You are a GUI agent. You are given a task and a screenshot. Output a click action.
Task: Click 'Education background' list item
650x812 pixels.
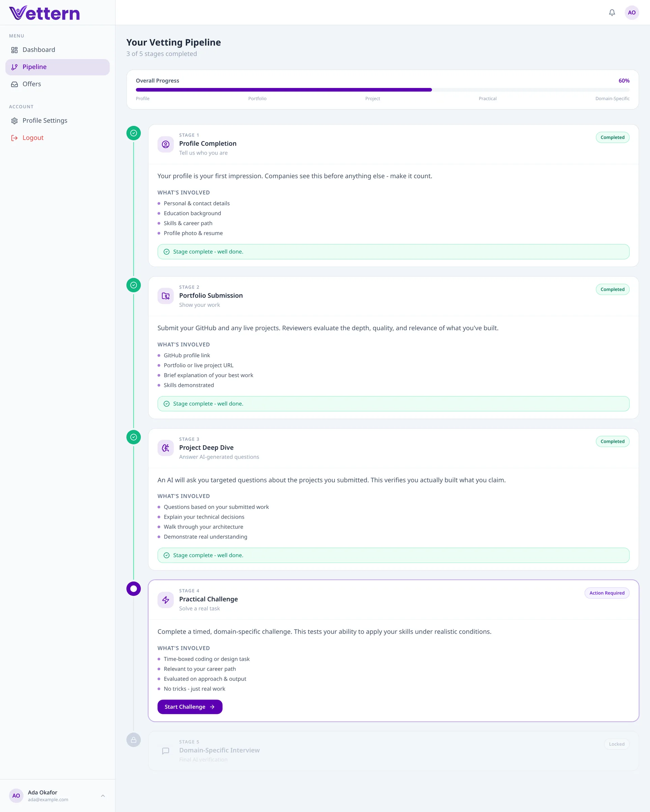pos(192,213)
